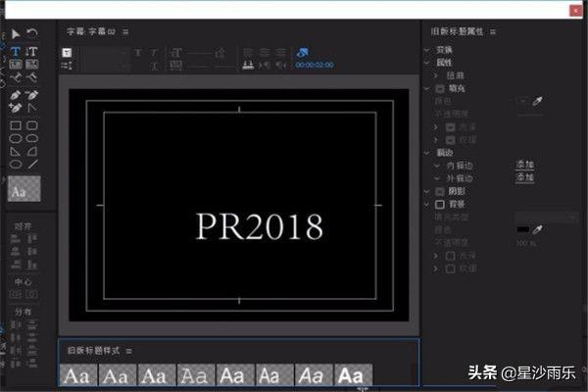588x392 pixels.
Task: Toggle the 背景 checkbox
Action: pos(440,205)
